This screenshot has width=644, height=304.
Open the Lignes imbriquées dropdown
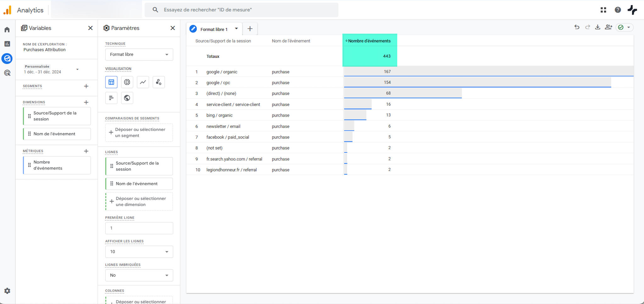click(x=139, y=275)
